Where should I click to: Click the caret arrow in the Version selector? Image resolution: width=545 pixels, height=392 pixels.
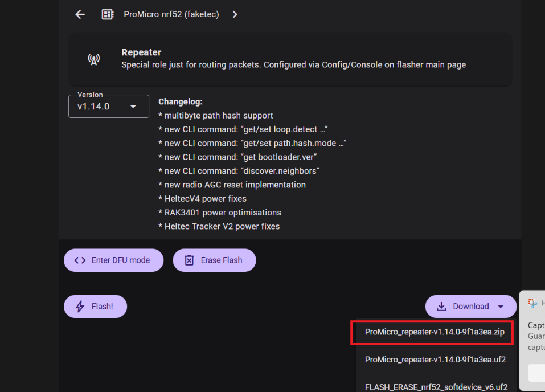point(133,106)
